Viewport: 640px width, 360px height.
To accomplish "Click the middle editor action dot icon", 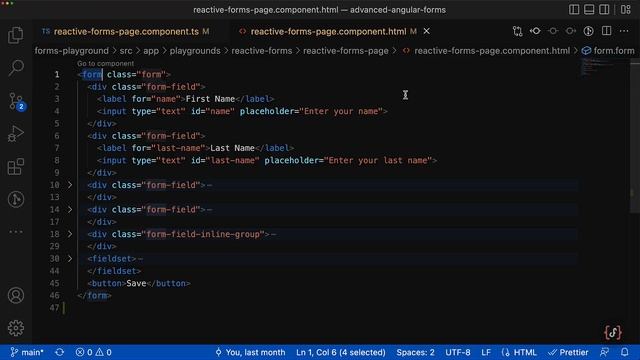I will [553, 31].
